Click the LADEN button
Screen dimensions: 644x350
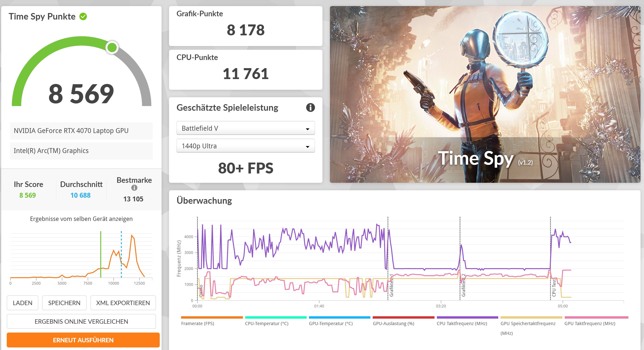click(x=23, y=303)
